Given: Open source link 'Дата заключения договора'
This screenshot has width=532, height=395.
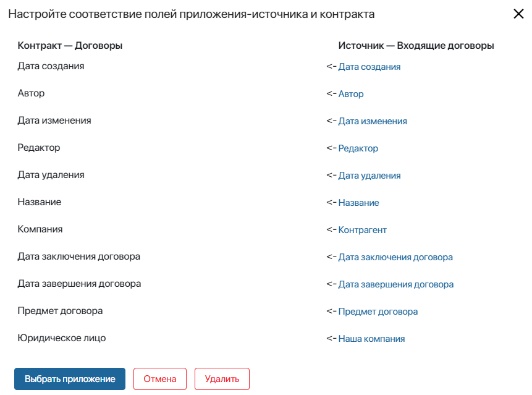Looking at the screenshot, I should (395, 257).
